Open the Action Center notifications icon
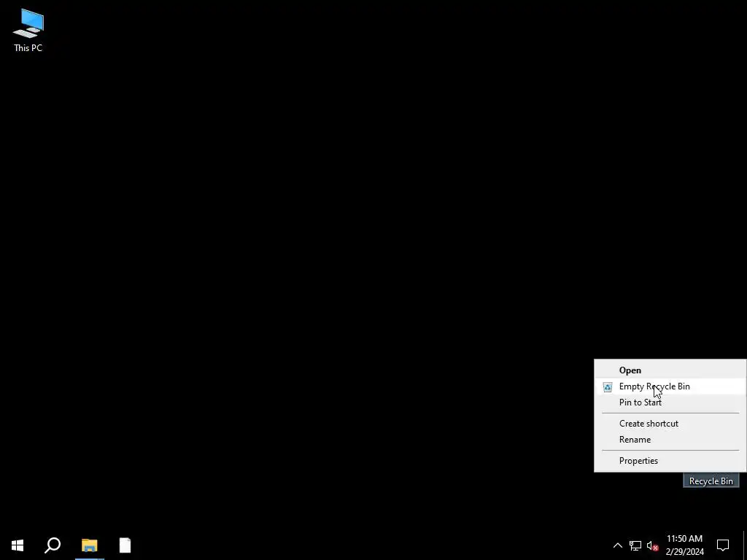The width and height of the screenshot is (747, 560). (723, 545)
